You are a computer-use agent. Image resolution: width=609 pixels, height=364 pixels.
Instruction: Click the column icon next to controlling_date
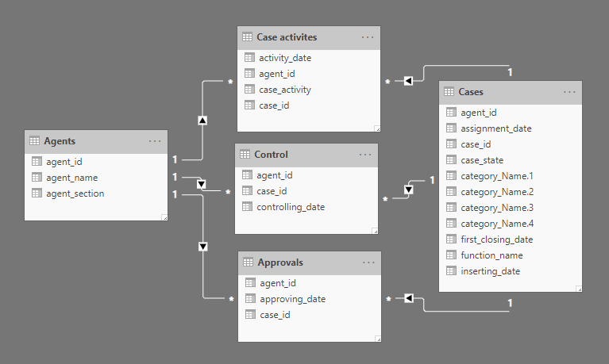coord(248,206)
